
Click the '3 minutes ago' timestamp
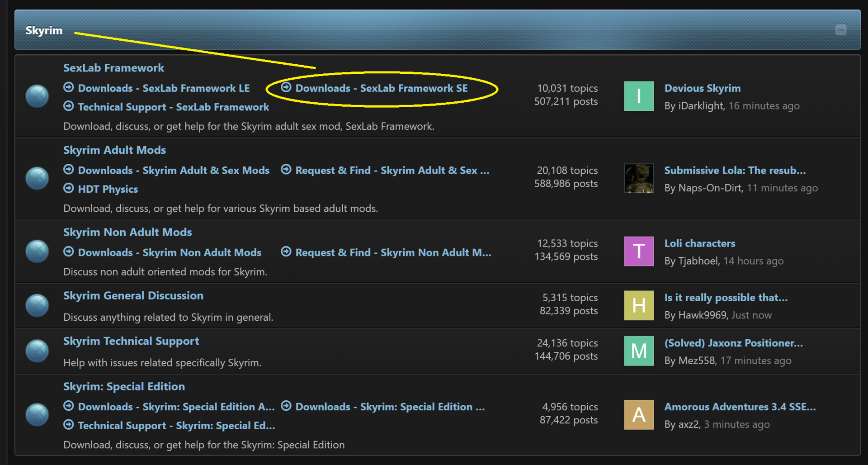click(737, 425)
